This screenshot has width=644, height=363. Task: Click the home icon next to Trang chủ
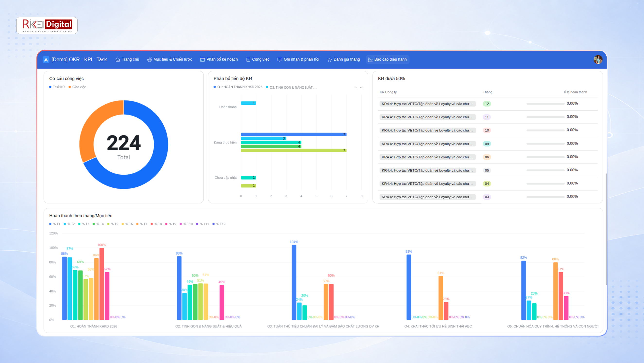pyautogui.click(x=117, y=60)
